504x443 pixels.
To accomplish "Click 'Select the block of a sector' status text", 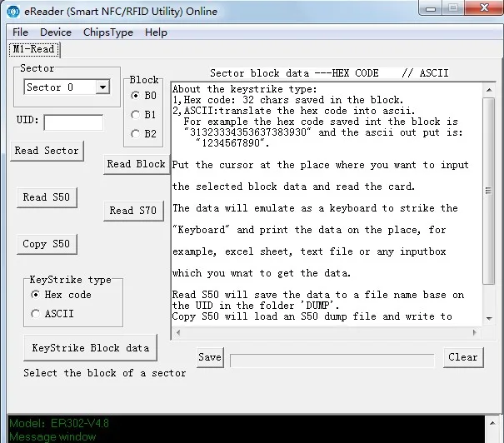I will [x=105, y=373].
